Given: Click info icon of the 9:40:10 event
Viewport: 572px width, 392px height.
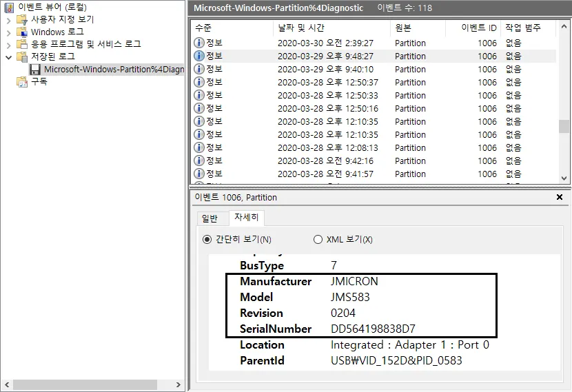Looking at the screenshot, I should [198, 69].
